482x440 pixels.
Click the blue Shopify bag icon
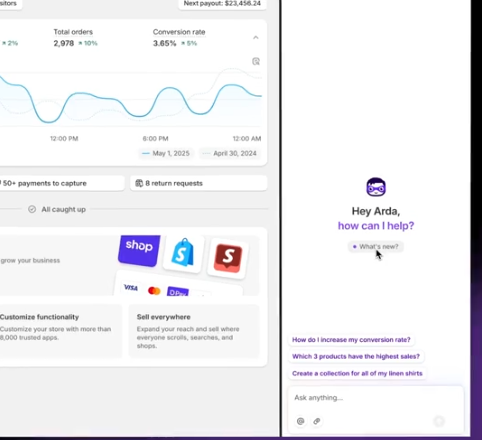[183, 253]
